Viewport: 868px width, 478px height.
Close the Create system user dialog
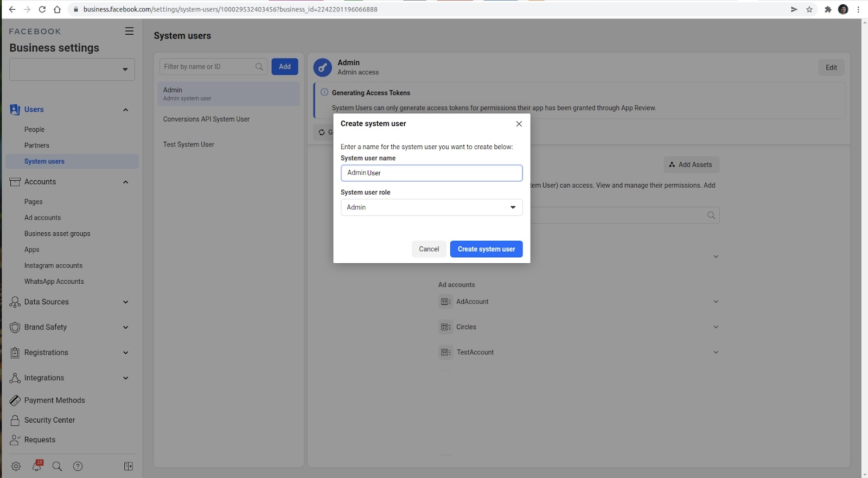click(x=519, y=124)
